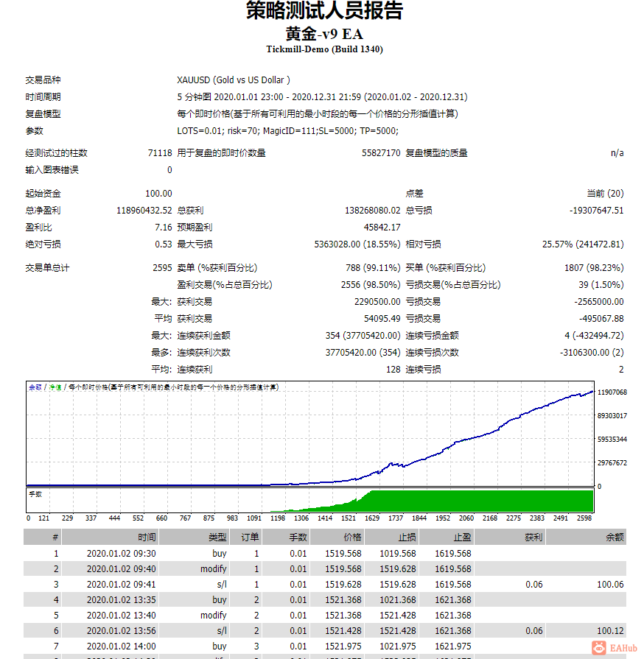Click total trades value 2595
The width and height of the screenshot is (644, 659).
coord(162,268)
